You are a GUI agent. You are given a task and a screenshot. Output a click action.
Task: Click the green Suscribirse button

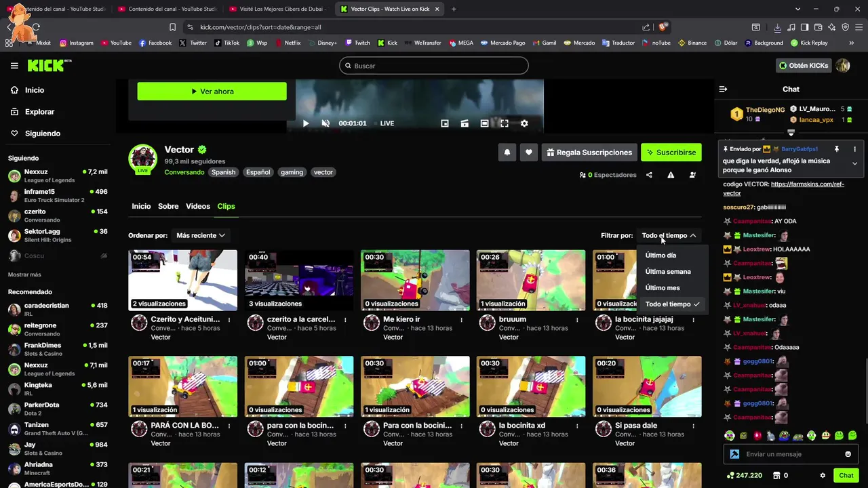tap(671, 152)
